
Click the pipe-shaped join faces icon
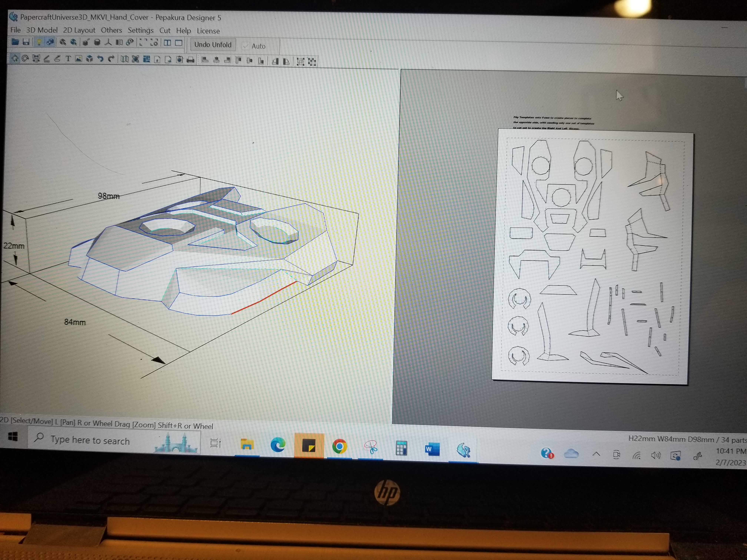click(97, 42)
